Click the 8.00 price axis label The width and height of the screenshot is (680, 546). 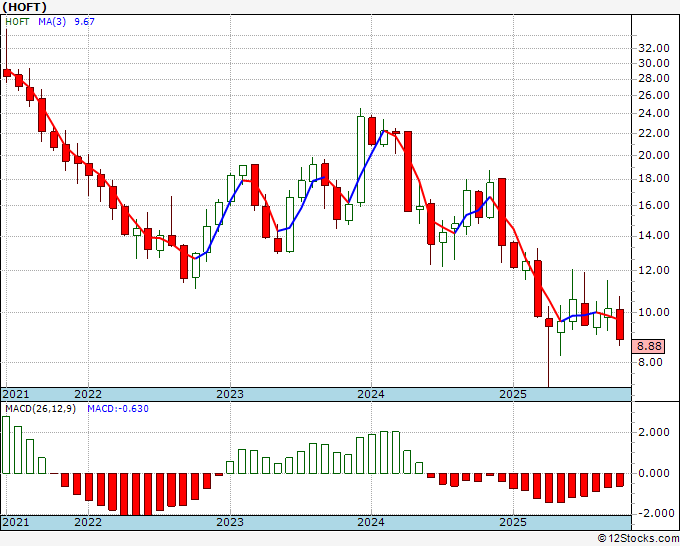tap(650, 362)
